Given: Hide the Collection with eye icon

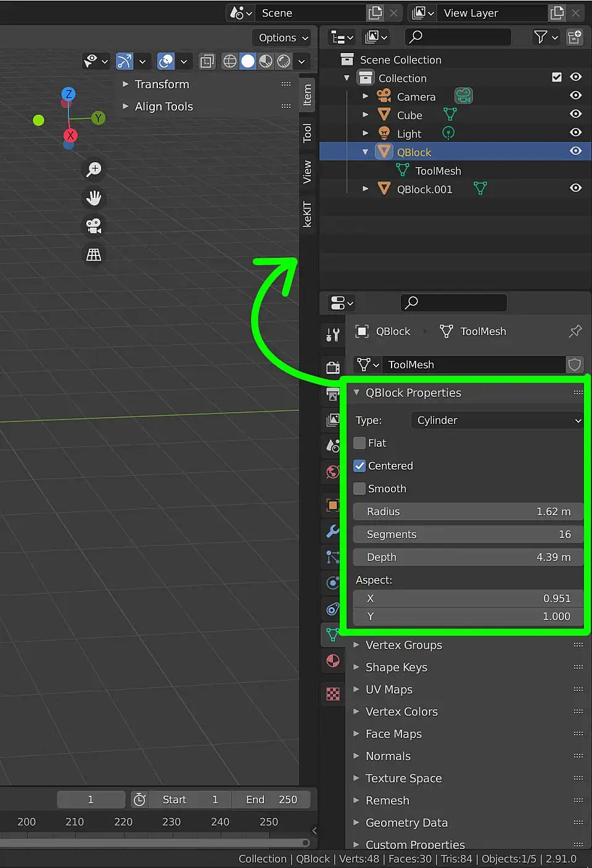Looking at the screenshot, I should (576, 77).
